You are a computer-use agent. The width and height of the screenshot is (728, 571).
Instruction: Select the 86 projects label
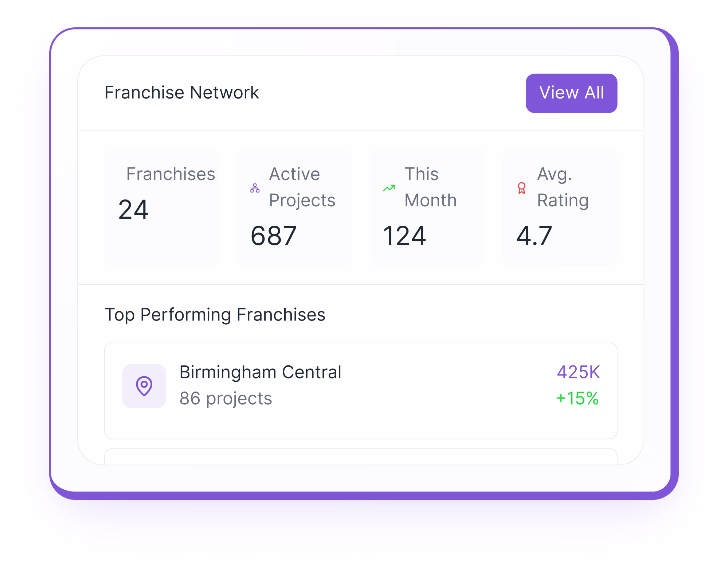(226, 399)
